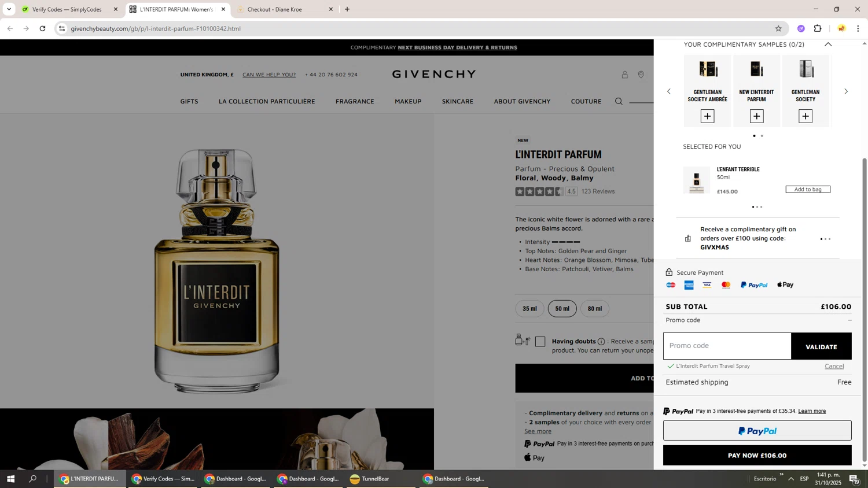Click the Givenchy logo
This screenshot has width=868, height=488.
pos(434,74)
